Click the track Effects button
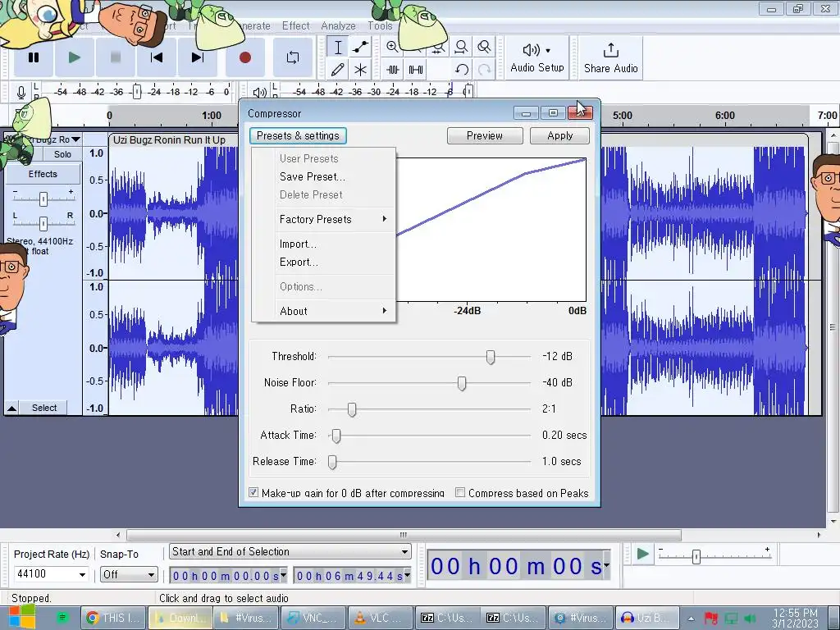This screenshot has width=840, height=630. pos(43,174)
